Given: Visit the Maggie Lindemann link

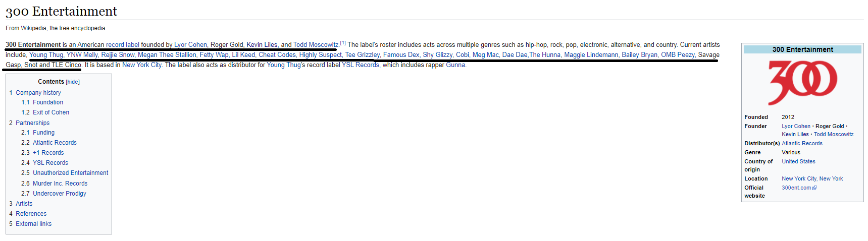Looking at the screenshot, I should (591, 55).
